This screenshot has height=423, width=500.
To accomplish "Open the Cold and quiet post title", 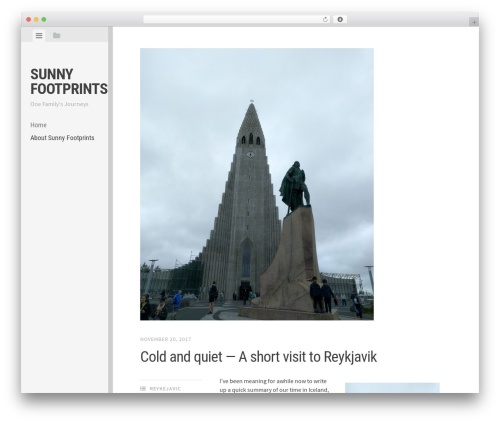I will coord(258,357).
